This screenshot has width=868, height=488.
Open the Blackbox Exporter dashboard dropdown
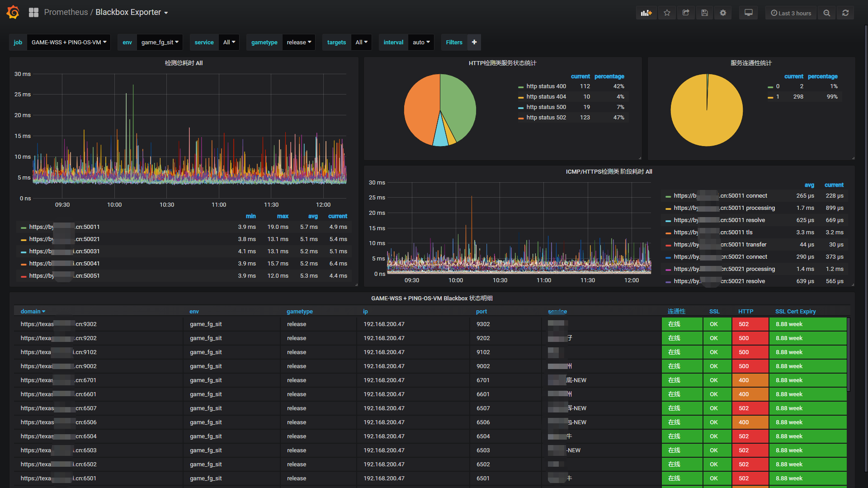(x=132, y=12)
